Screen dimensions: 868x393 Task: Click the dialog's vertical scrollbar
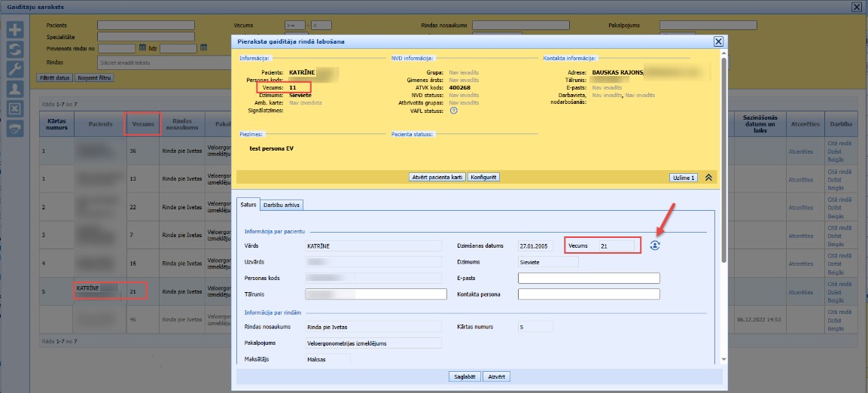[x=725, y=160]
